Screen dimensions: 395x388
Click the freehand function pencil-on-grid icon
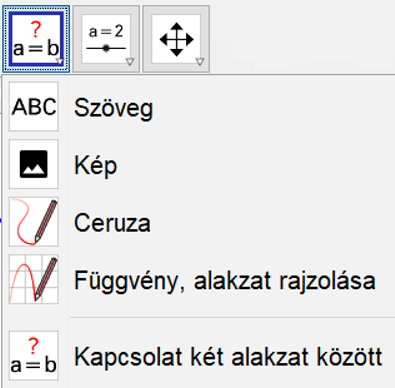point(34,279)
